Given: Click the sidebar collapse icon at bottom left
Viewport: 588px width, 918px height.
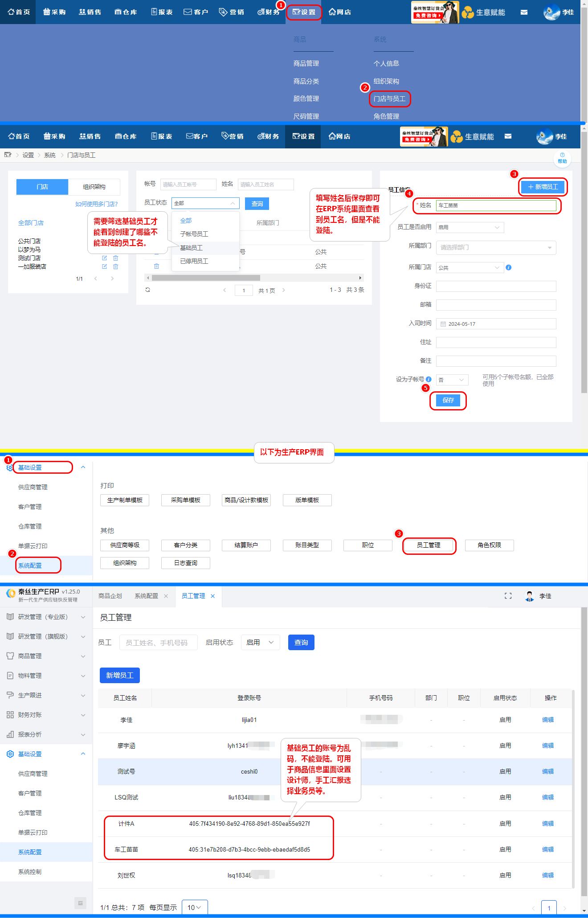Looking at the screenshot, I should tap(80, 903).
